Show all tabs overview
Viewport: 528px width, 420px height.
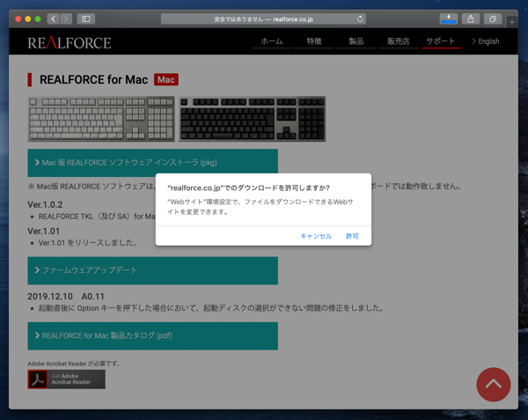point(493,18)
